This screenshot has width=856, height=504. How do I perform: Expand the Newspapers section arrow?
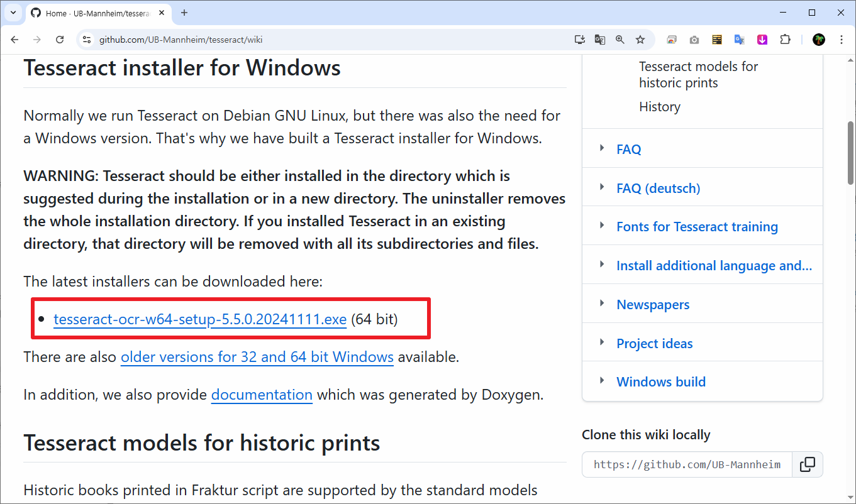tap(602, 304)
